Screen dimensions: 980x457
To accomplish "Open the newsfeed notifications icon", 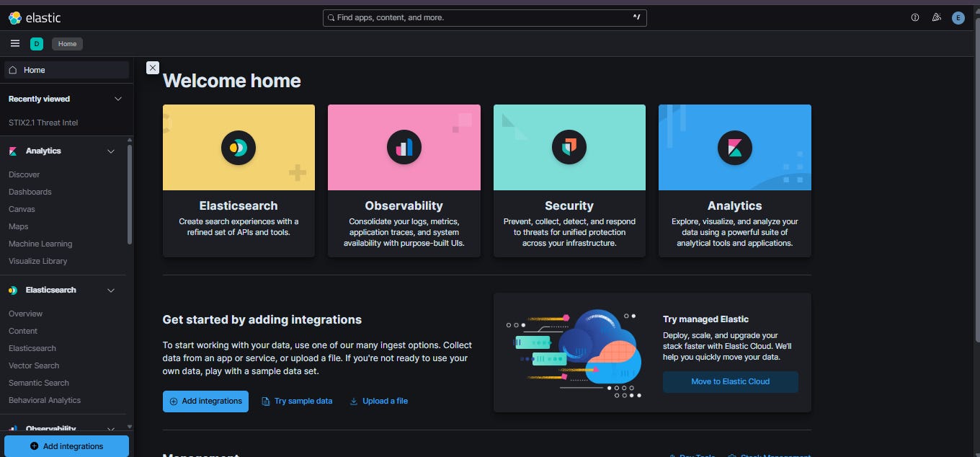I will point(936,17).
